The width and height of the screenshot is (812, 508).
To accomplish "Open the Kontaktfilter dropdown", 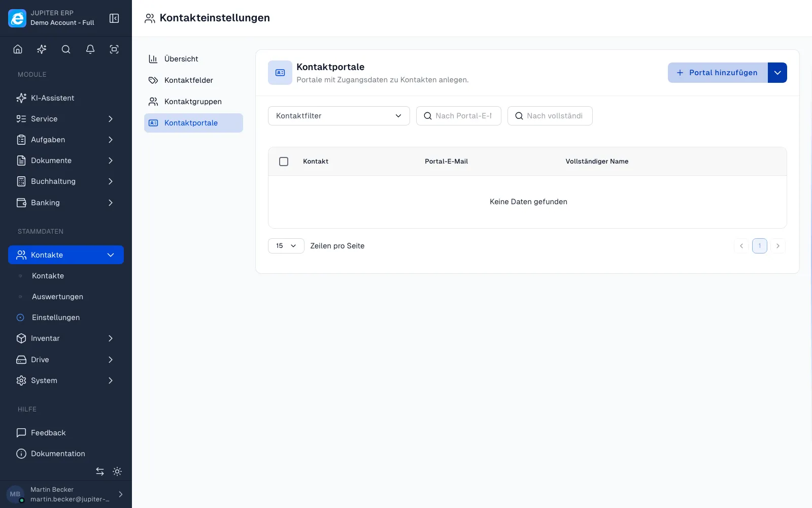I will coord(339,116).
